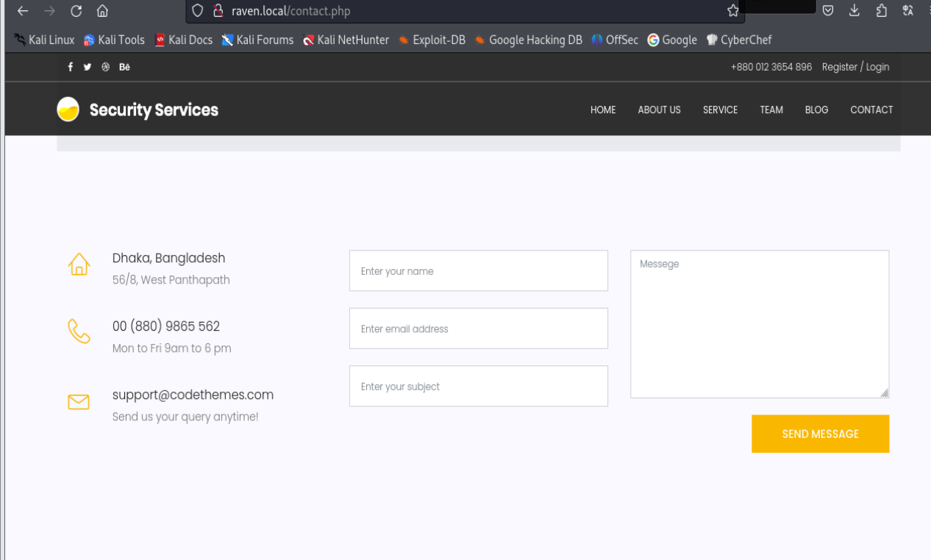
Task: Click the Enter email address field
Action: point(478,329)
